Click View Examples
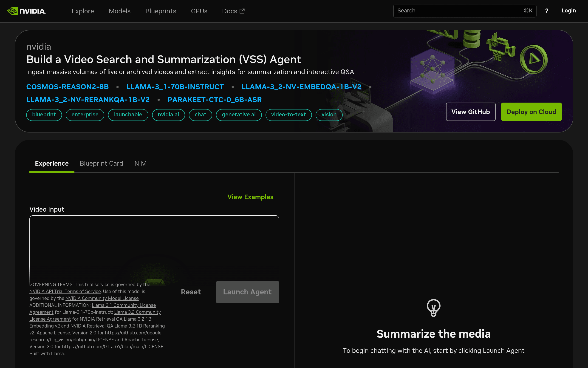This screenshot has height=368, width=588. tap(250, 197)
